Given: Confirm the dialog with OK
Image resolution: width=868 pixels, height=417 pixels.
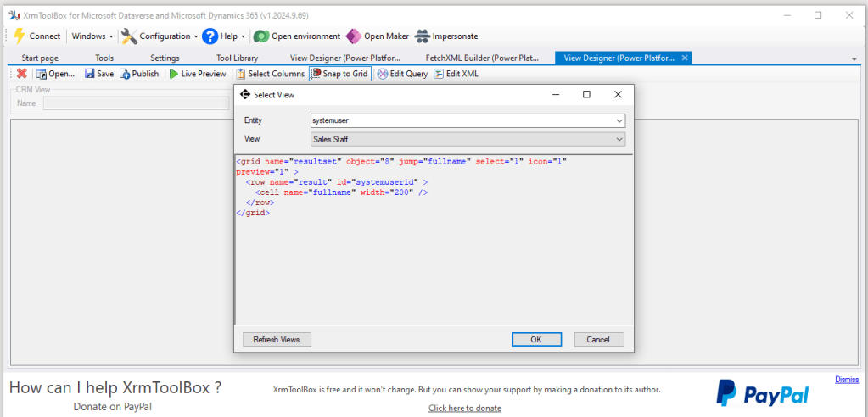Looking at the screenshot, I should coord(536,339).
